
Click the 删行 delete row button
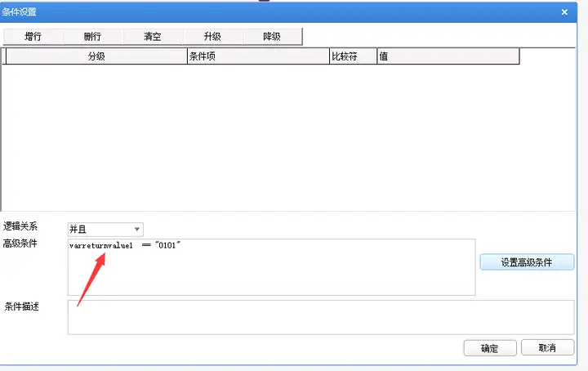[x=92, y=37]
